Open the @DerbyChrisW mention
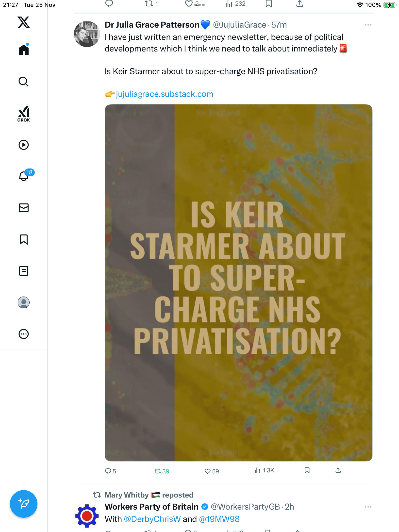The width and height of the screenshot is (399, 532). [x=152, y=519]
